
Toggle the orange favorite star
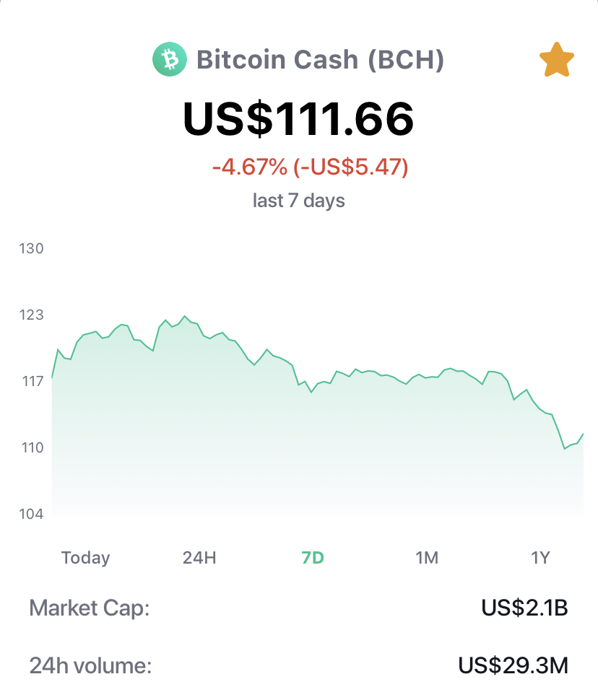[x=556, y=60]
